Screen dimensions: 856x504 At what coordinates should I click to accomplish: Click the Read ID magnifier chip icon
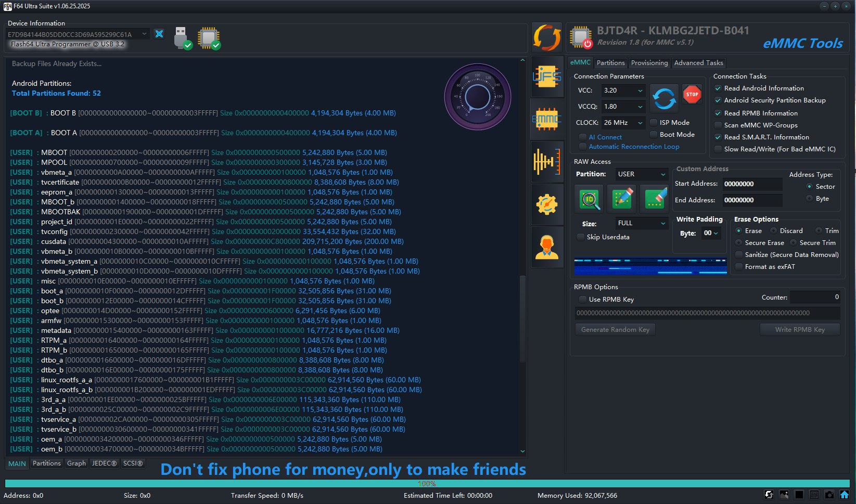(589, 199)
